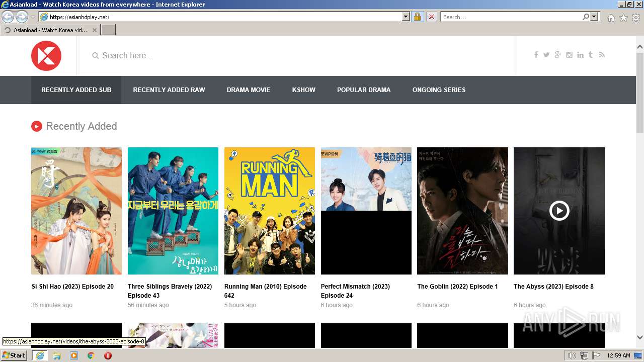Click the network tray icon

click(x=584, y=355)
